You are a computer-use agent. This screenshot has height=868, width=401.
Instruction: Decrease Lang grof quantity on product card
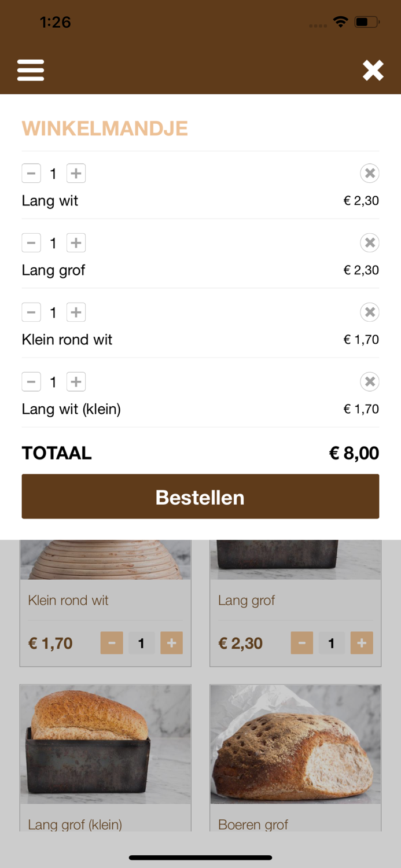[x=301, y=642]
